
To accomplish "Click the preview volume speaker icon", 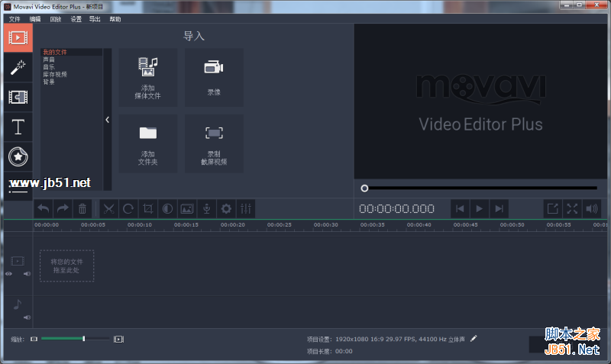I will [x=591, y=208].
